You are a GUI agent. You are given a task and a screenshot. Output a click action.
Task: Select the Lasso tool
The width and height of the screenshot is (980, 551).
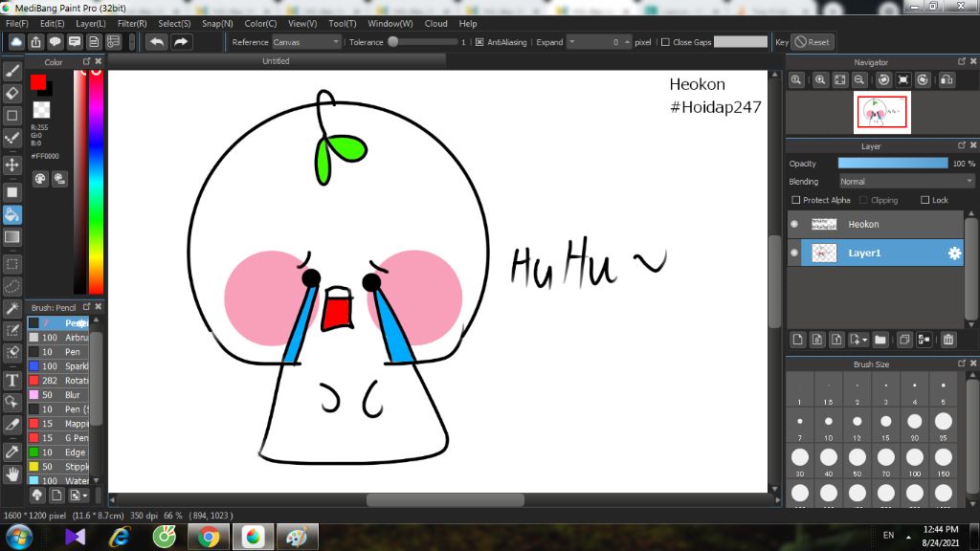click(x=11, y=287)
